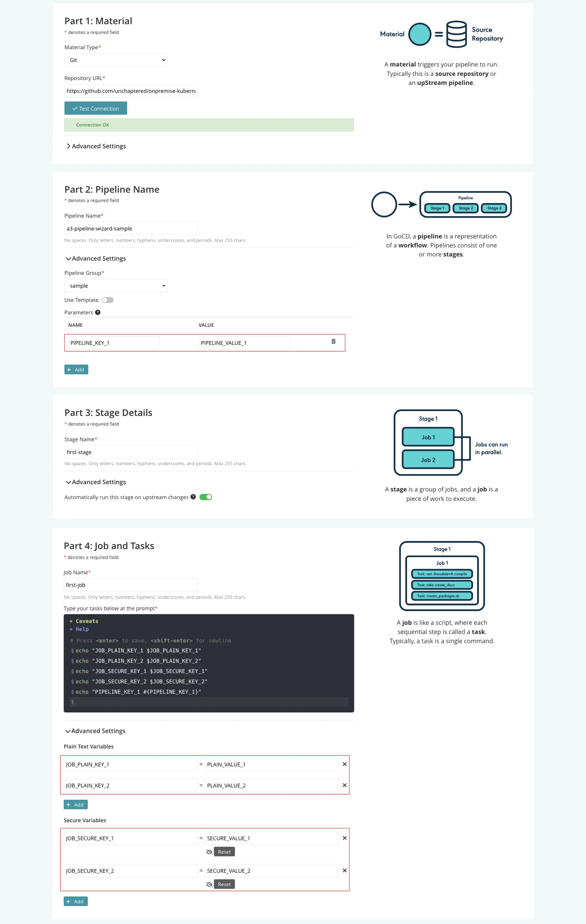Delete the PIPELINE_KEY_1 parameter with trash icon
This screenshot has height=924, width=586.
(x=333, y=341)
